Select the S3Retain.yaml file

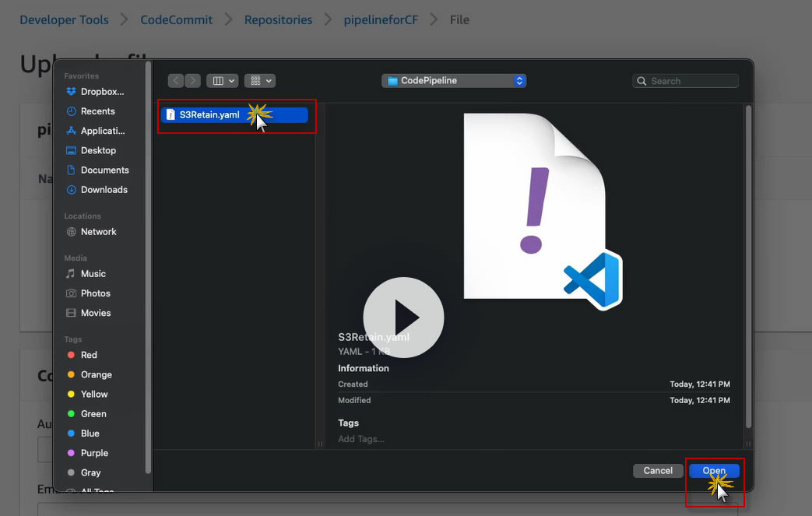coord(234,115)
